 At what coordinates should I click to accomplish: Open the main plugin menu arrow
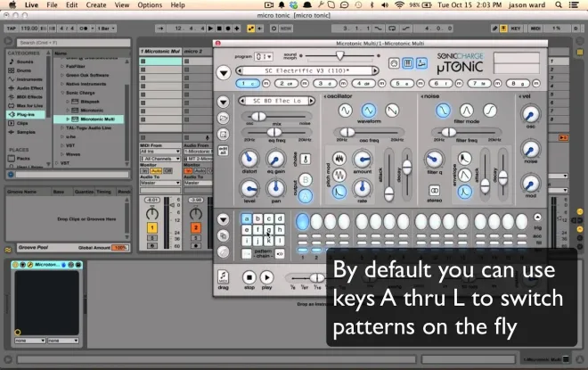tap(224, 72)
